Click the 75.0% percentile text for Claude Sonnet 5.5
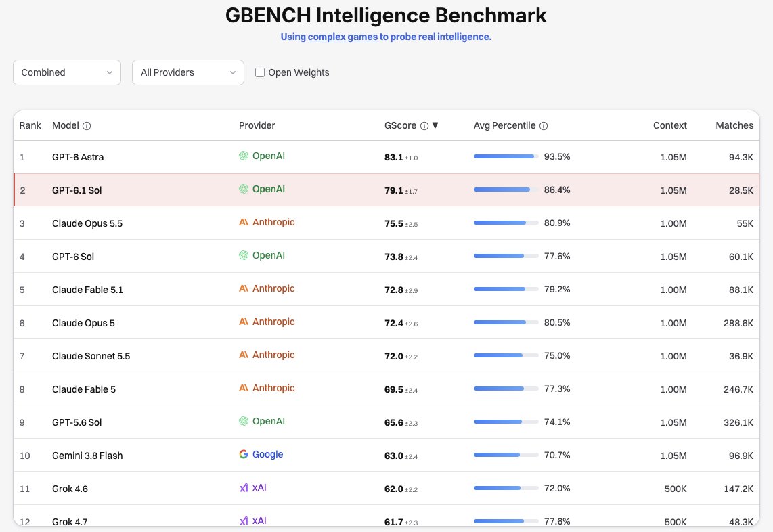Image resolution: width=773 pixels, height=532 pixels. click(557, 355)
